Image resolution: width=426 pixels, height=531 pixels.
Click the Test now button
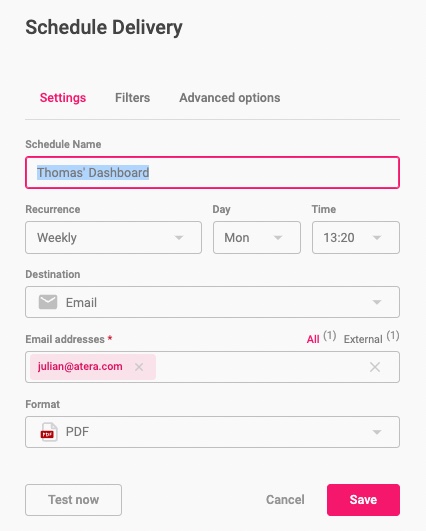tap(73, 500)
